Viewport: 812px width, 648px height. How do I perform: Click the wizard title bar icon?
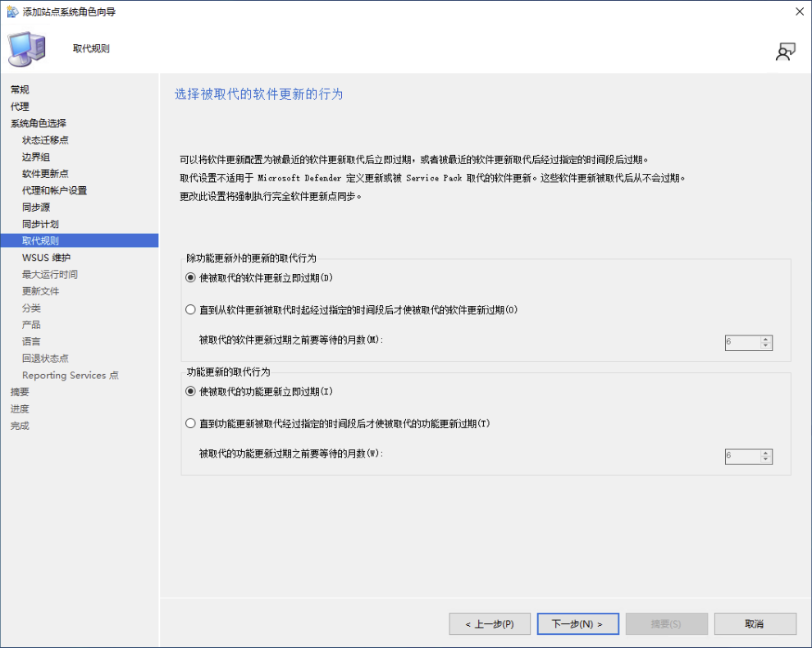(x=12, y=11)
